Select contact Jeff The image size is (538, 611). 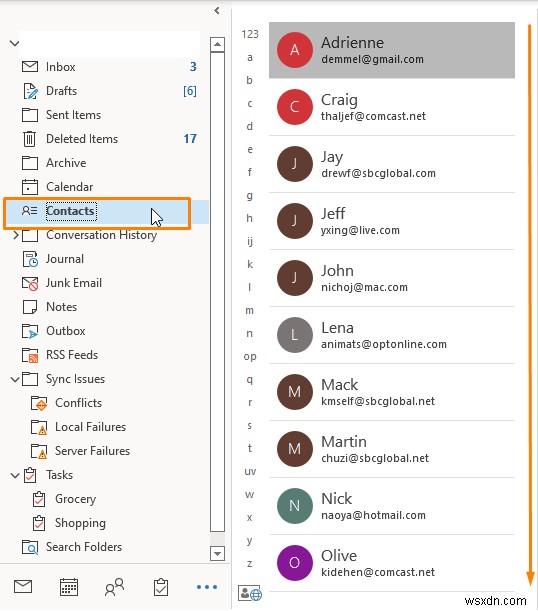(392, 221)
